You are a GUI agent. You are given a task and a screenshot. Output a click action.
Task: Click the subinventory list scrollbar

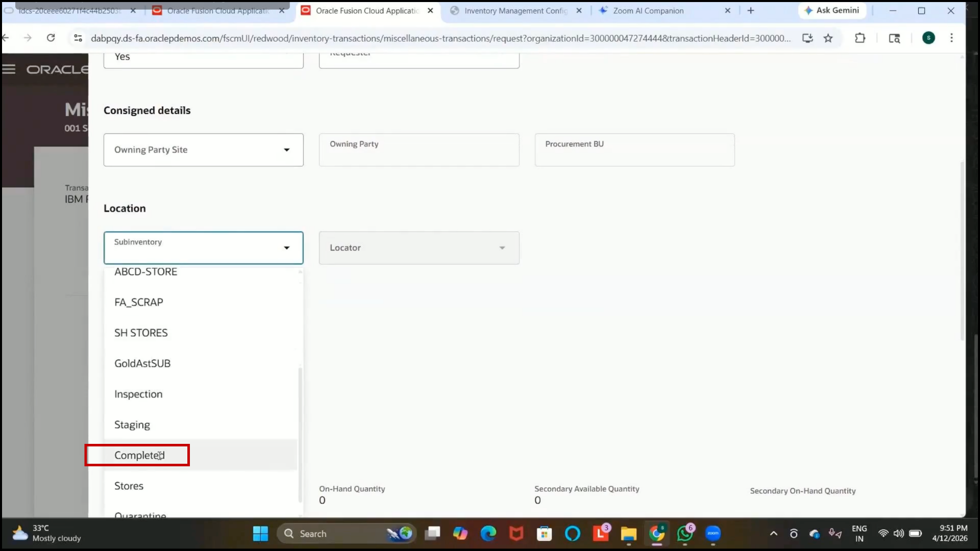click(x=300, y=435)
